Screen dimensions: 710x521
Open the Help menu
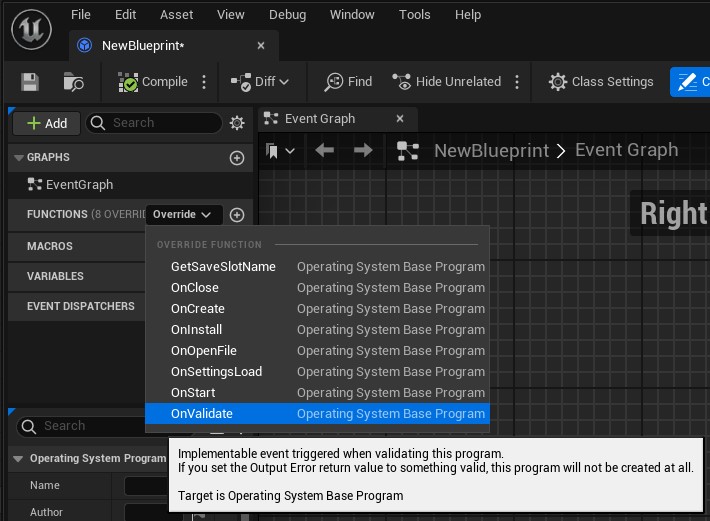(x=468, y=14)
